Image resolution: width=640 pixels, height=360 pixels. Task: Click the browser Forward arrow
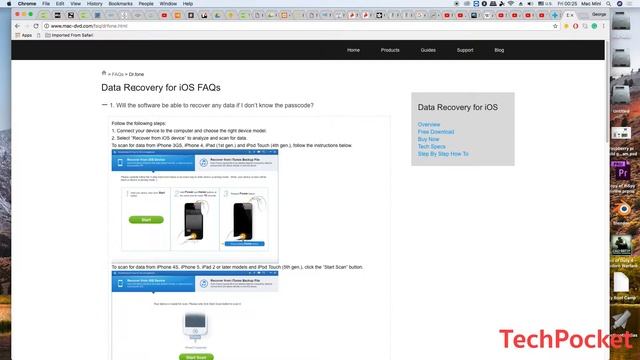coord(27,26)
